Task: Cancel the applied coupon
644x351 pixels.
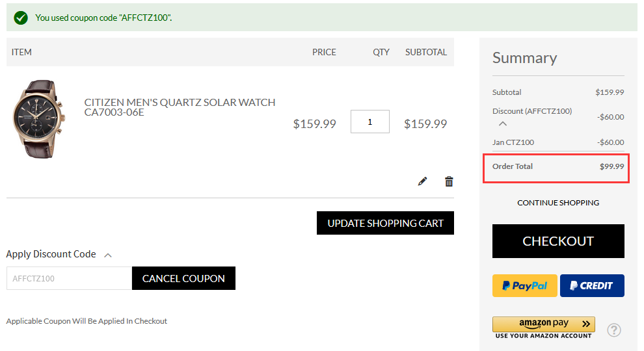Action: (183, 278)
